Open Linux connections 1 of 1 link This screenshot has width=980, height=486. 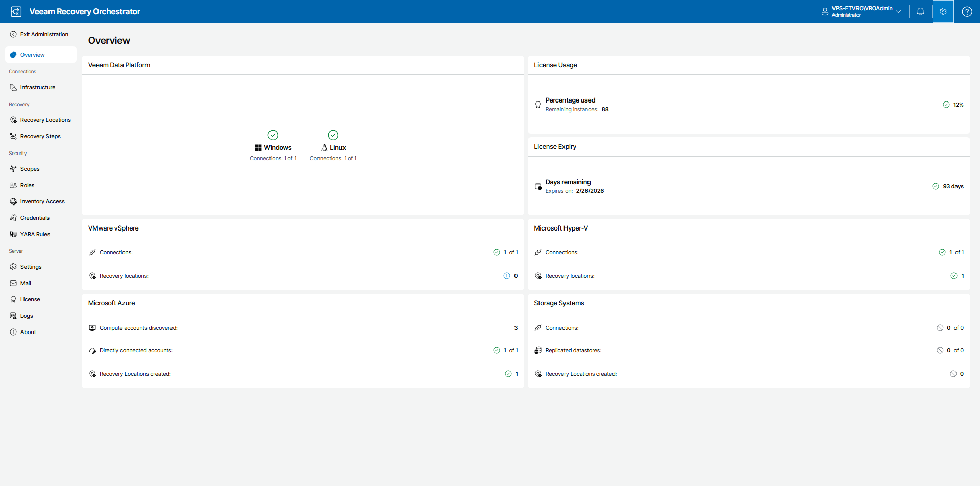333,158
